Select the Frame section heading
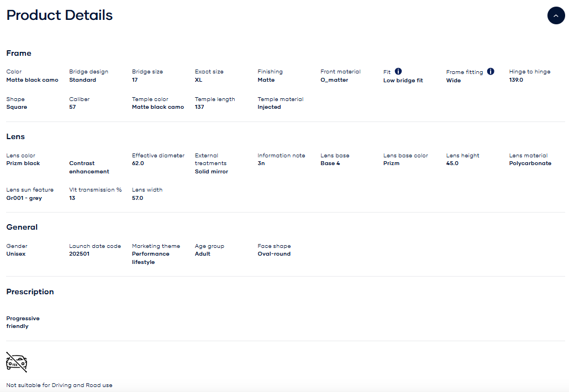This screenshot has height=392, width=569. point(19,54)
